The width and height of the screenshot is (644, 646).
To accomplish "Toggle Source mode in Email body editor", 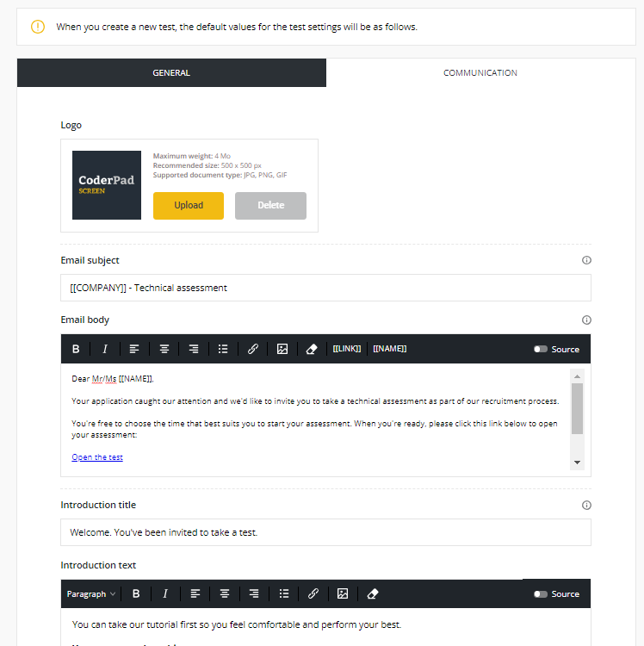I will pos(541,349).
